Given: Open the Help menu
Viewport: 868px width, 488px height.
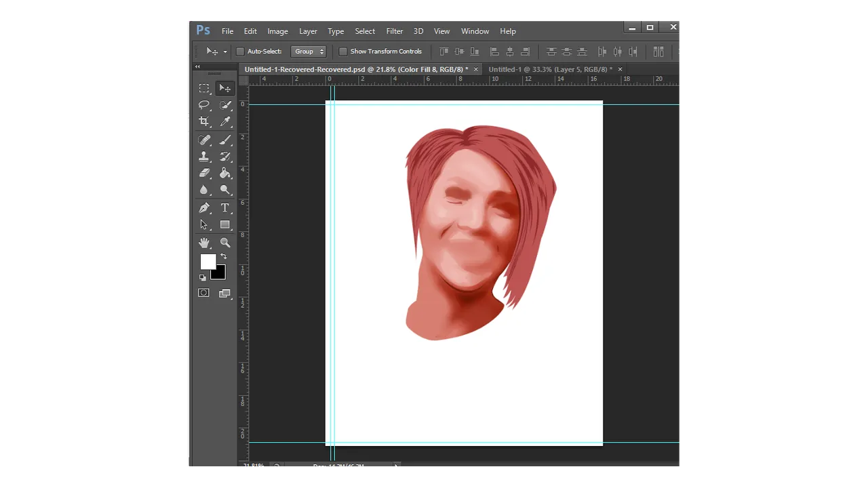Looking at the screenshot, I should (508, 31).
